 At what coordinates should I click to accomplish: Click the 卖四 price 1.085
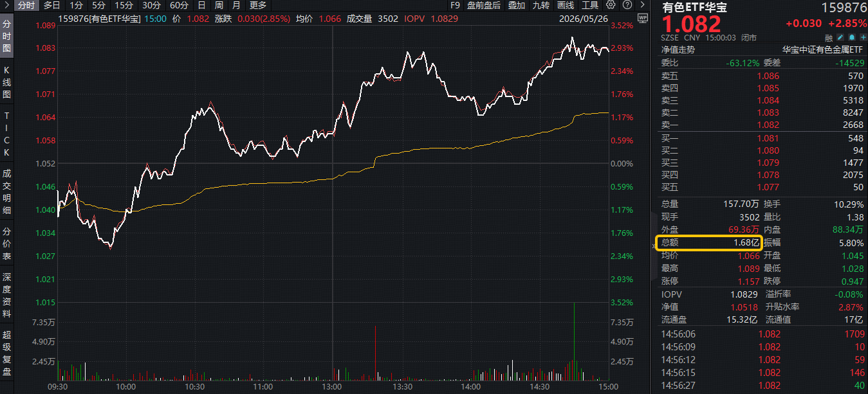click(768, 88)
